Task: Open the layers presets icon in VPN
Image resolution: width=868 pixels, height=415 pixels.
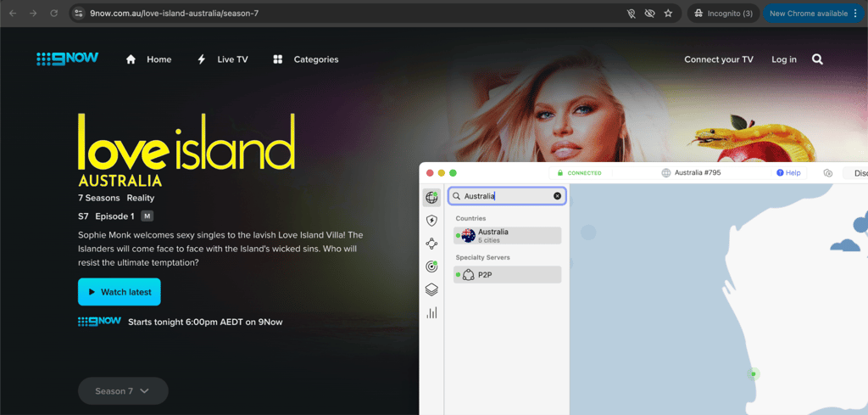Action: (x=431, y=289)
